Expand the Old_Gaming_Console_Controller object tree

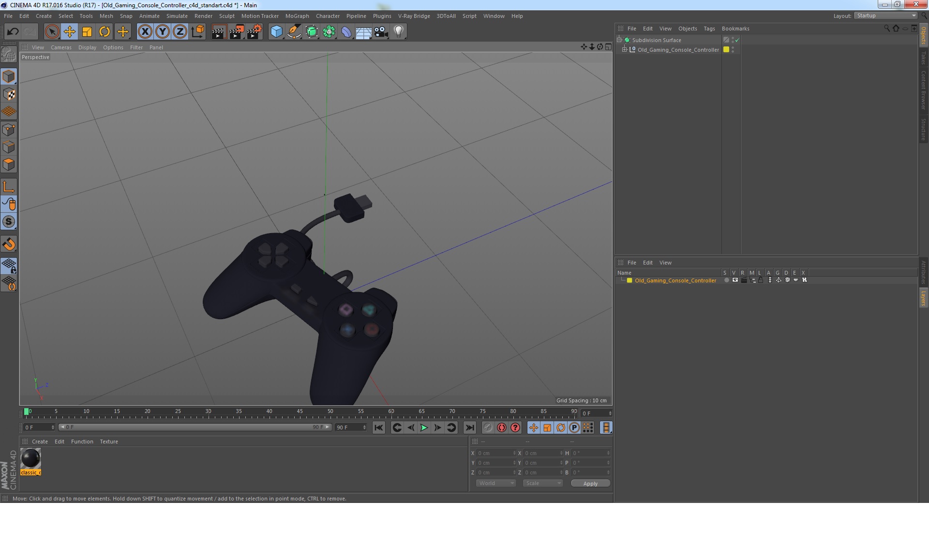(625, 50)
